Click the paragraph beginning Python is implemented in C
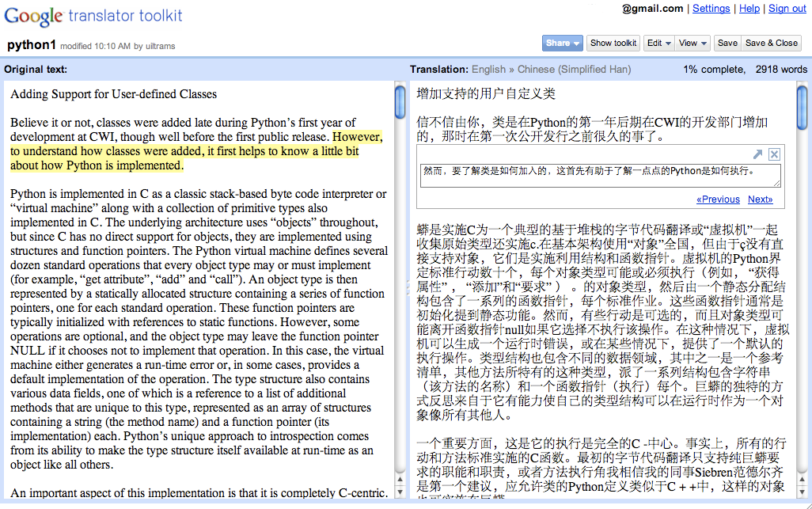Screen dimensions: 812x509 [199, 329]
